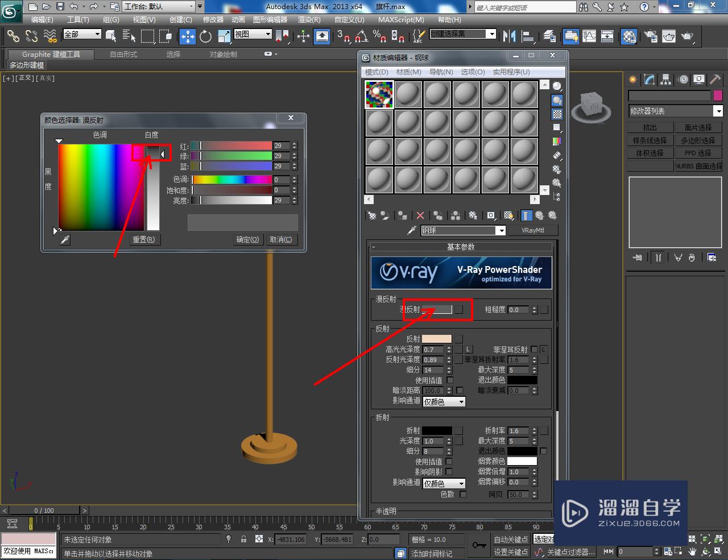This screenshot has height=560, width=728.
Task: Open Render Setup teapot icon
Action: pos(651,36)
